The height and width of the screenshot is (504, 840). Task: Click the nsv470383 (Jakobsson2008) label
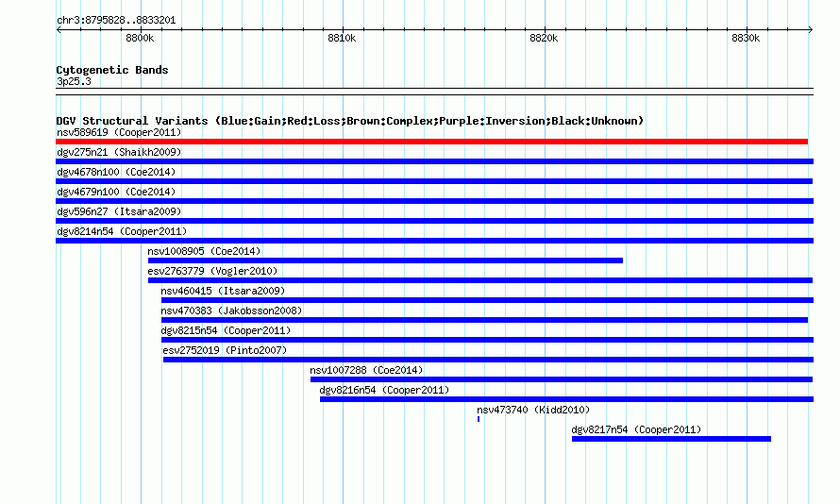231,311
